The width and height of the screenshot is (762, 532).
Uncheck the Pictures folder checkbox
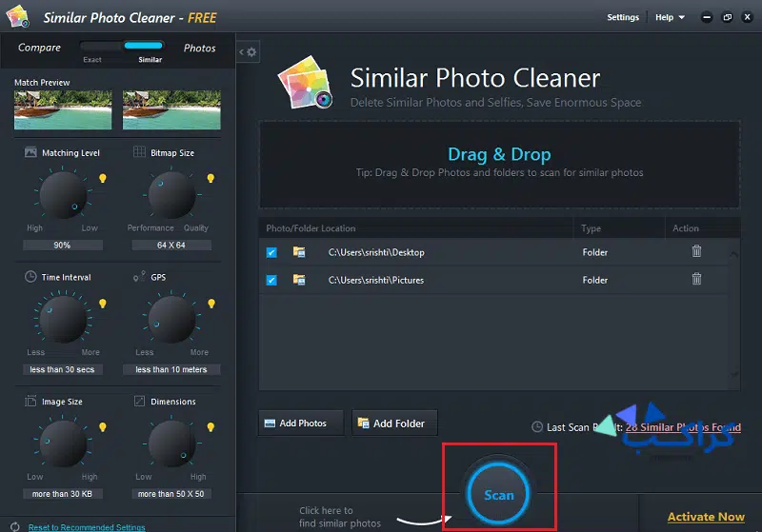coord(271,280)
